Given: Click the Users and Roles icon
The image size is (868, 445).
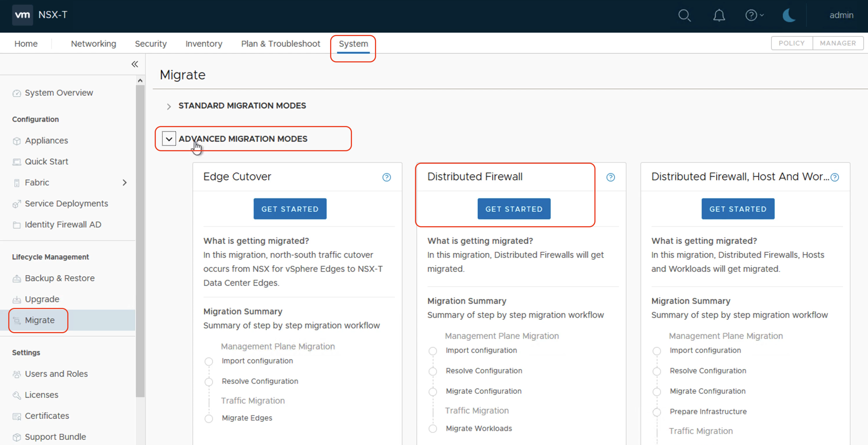Looking at the screenshot, I should [16, 374].
